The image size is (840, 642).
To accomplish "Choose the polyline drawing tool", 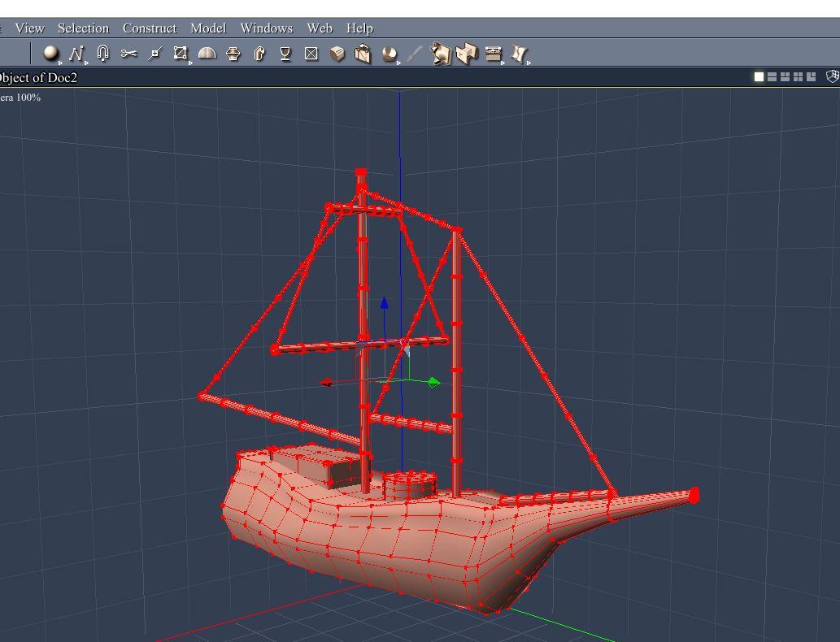I will pos(76,54).
